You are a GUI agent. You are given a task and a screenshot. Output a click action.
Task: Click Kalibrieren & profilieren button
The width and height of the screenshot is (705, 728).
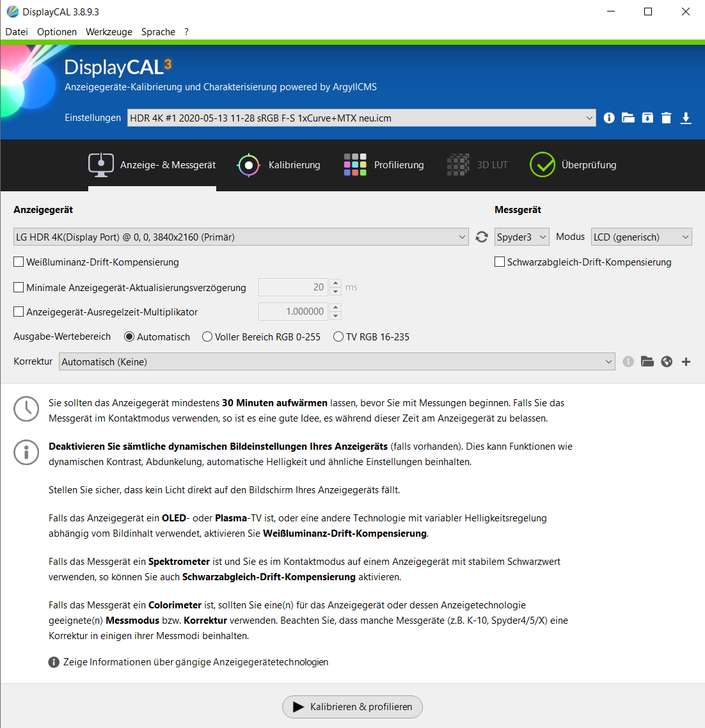(x=352, y=707)
